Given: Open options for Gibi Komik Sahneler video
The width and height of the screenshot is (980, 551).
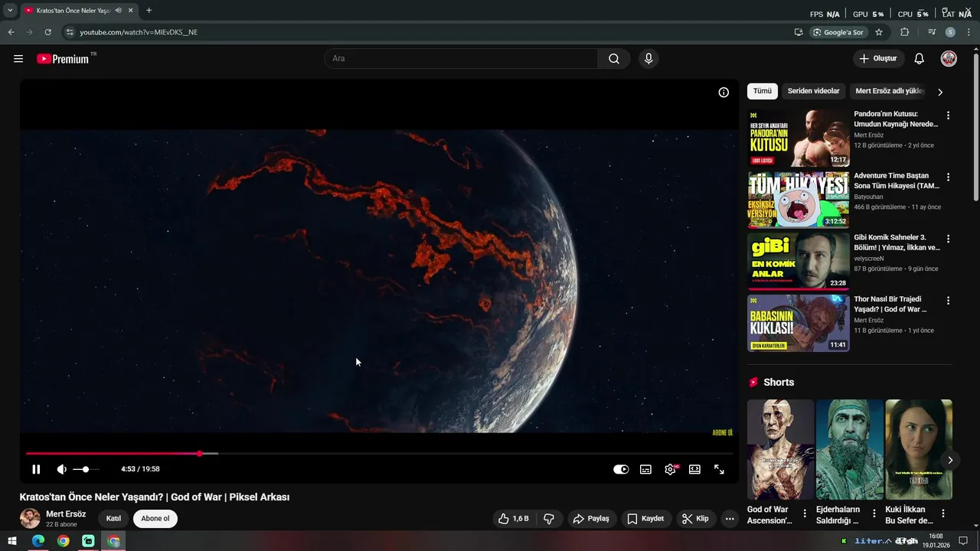Looking at the screenshot, I should click(948, 240).
